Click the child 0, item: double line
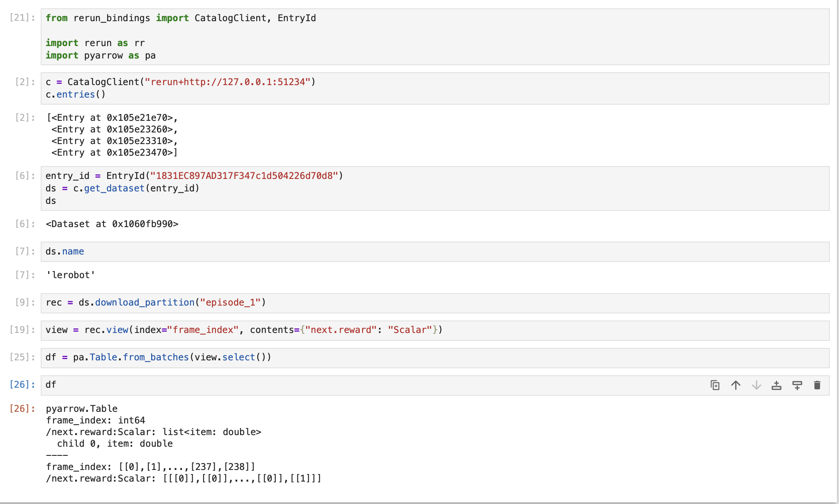The image size is (839, 504). (x=115, y=443)
